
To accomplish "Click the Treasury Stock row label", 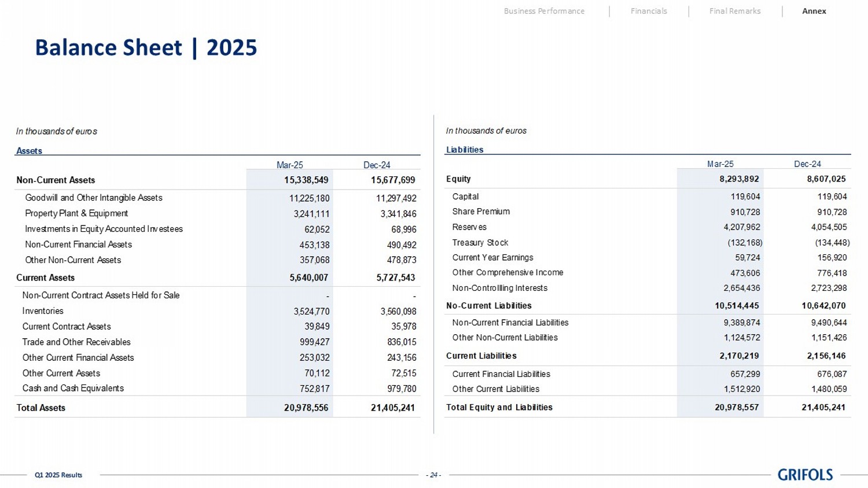I will (x=480, y=243).
